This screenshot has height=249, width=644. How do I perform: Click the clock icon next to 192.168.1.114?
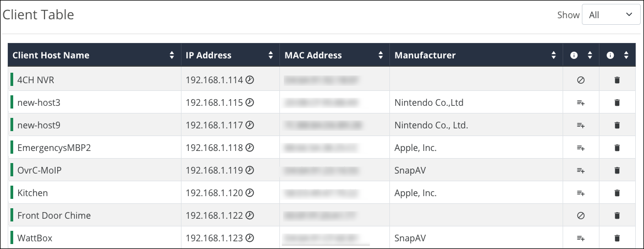(250, 80)
